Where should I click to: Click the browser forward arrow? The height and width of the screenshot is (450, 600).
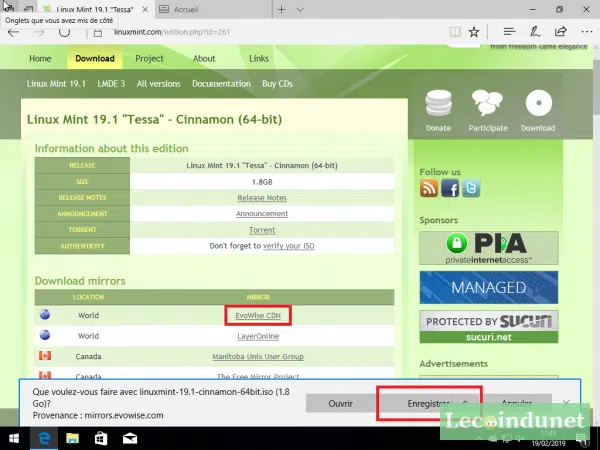[39, 33]
